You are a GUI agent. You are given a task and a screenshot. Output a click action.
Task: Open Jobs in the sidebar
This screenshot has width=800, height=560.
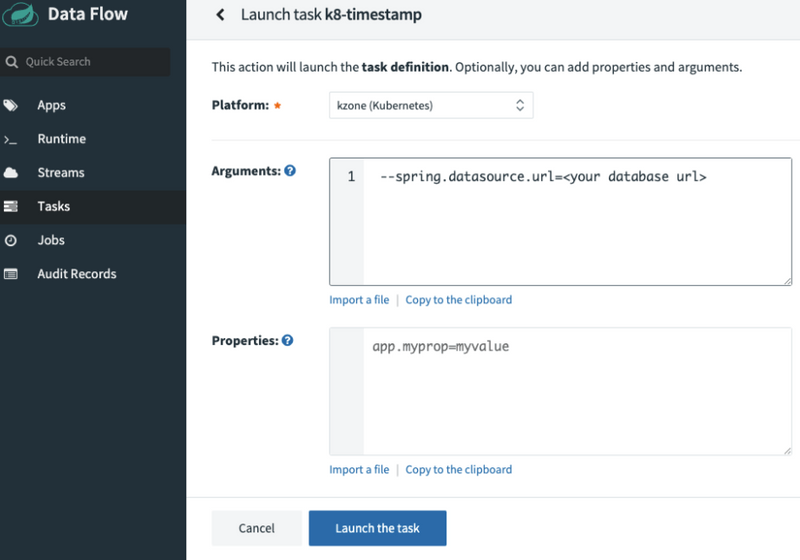[93, 240]
